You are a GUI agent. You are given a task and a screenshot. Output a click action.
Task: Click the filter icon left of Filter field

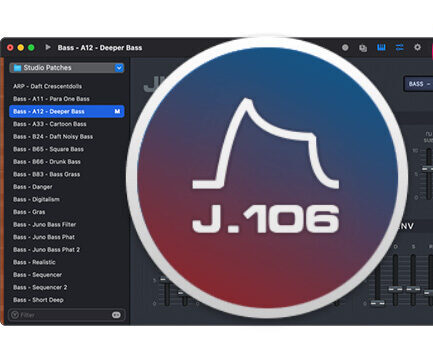click(x=15, y=315)
